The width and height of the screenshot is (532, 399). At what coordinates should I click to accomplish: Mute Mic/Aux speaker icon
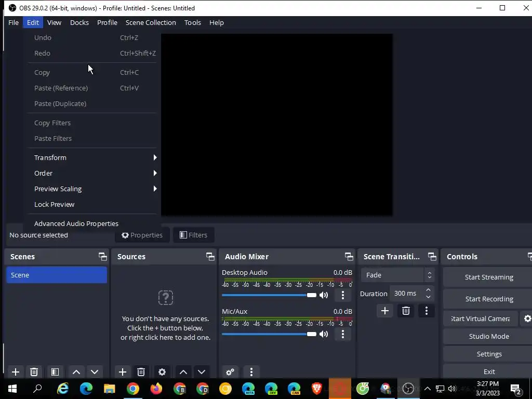click(x=324, y=334)
